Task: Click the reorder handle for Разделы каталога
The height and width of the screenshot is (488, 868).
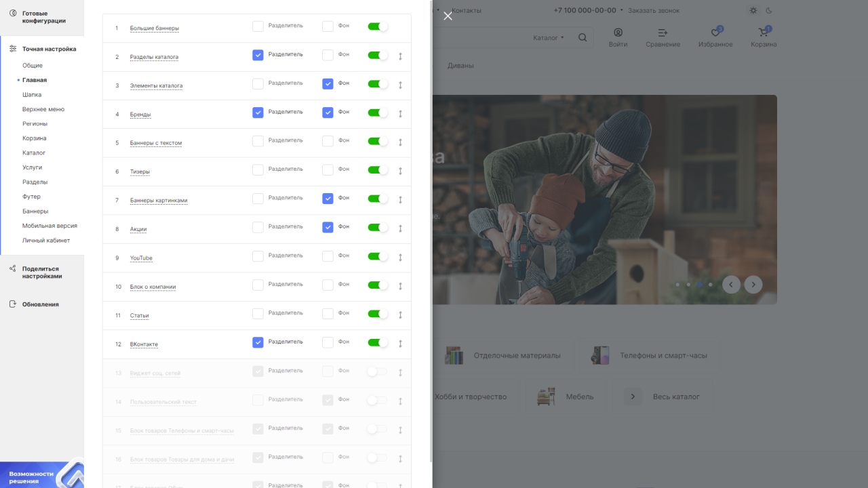Action: point(400,56)
